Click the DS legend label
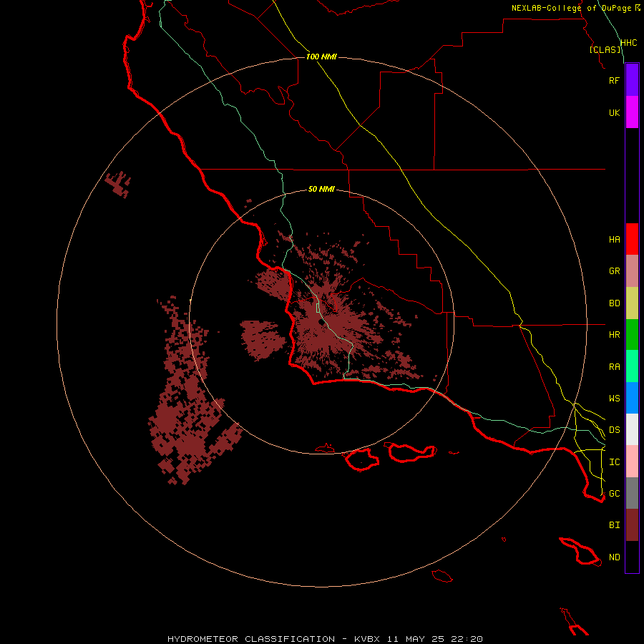Image resolution: width=644 pixels, height=644 pixels. point(614,430)
